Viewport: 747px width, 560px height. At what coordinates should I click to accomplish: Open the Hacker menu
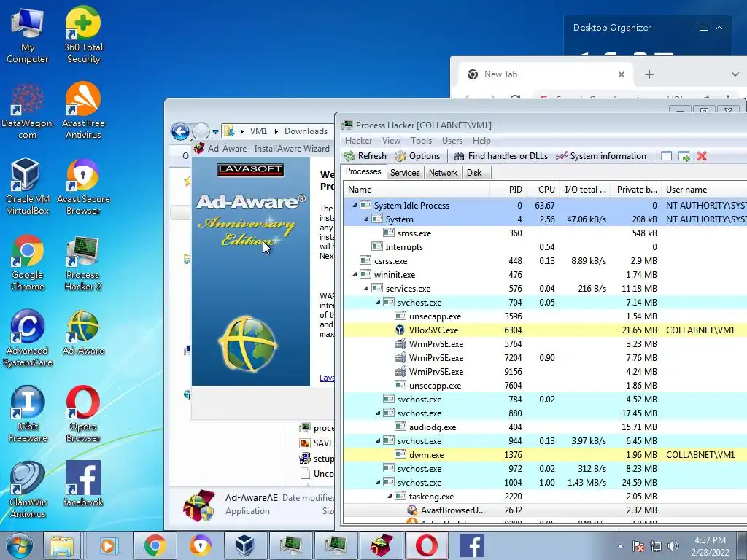point(358,141)
